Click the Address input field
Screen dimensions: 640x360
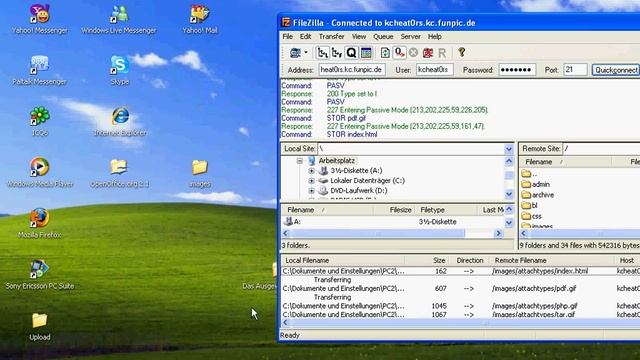pos(352,70)
